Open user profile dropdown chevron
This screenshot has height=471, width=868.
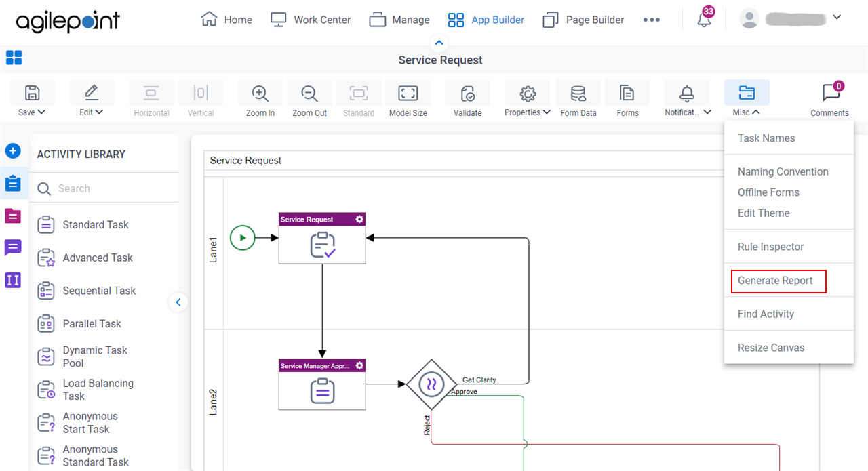click(836, 17)
